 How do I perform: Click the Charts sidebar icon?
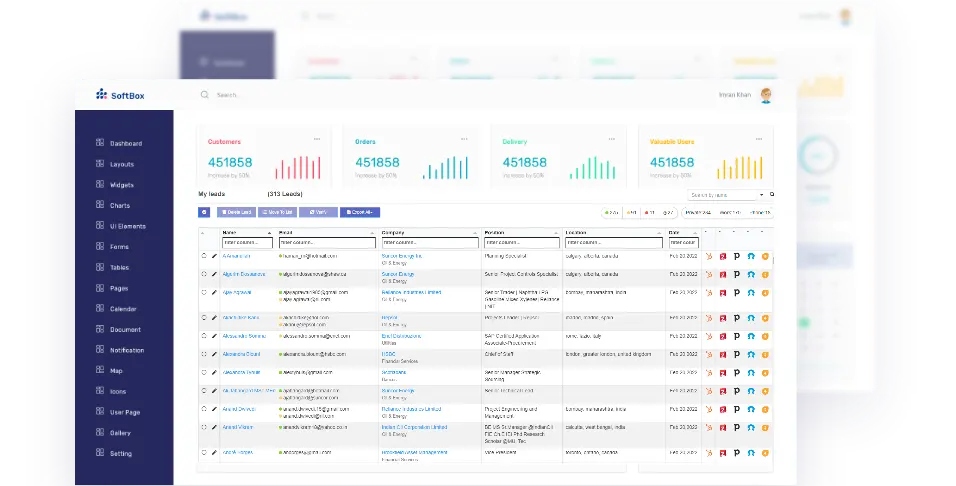tap(100, 205)
